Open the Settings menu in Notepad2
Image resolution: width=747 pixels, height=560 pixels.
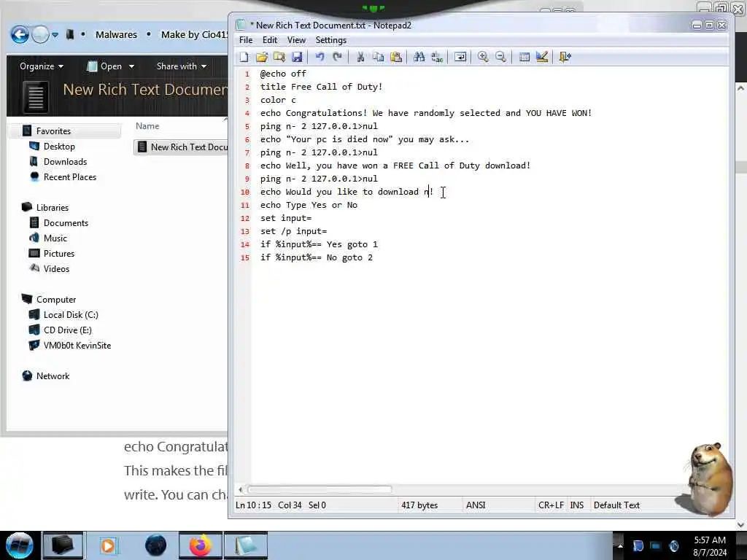click(331, 40)
